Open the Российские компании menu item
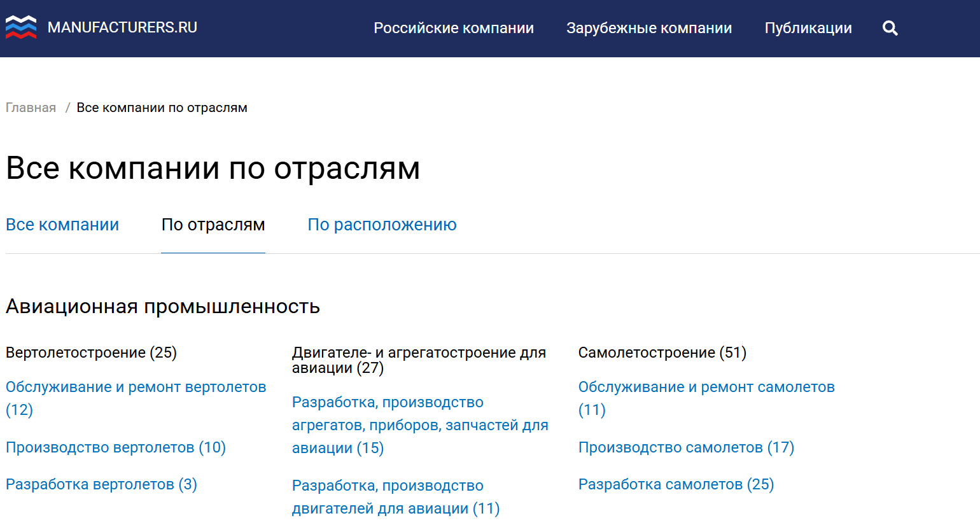 453,28
